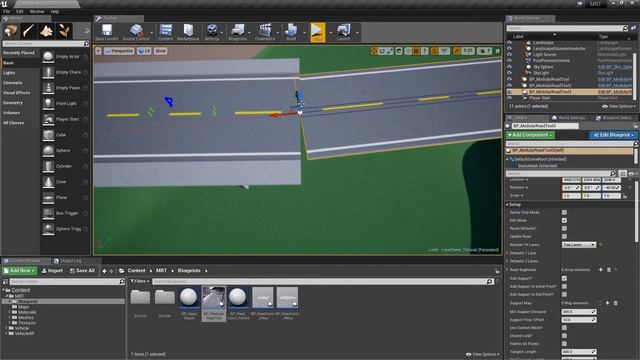Click the Build toolbar icon

pos(291,32)
